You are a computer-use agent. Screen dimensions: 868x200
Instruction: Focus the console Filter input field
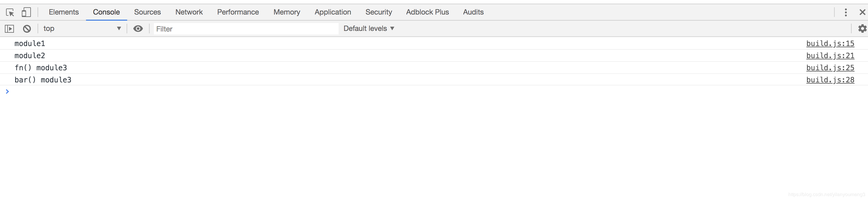(x=246, y=29)
